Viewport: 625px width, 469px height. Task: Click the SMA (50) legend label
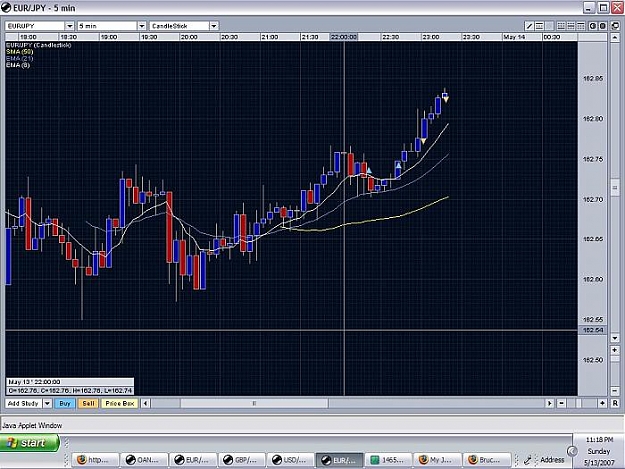pos(20,52)
